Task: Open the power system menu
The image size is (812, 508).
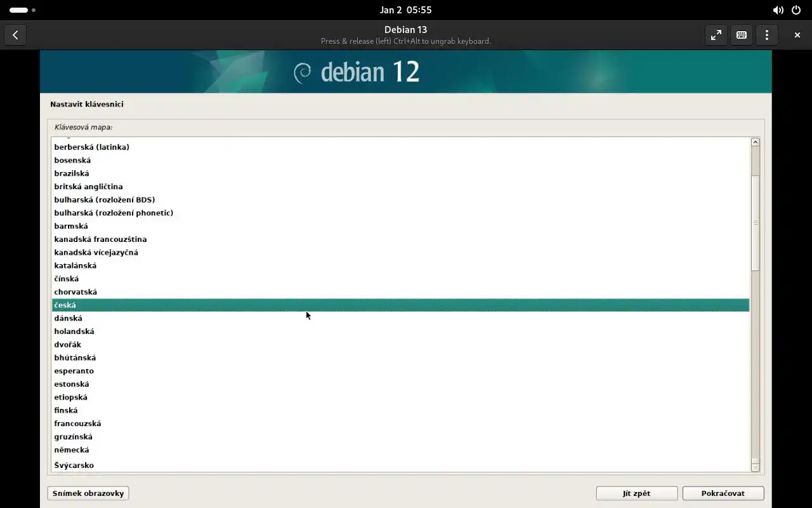Action: 796,10
